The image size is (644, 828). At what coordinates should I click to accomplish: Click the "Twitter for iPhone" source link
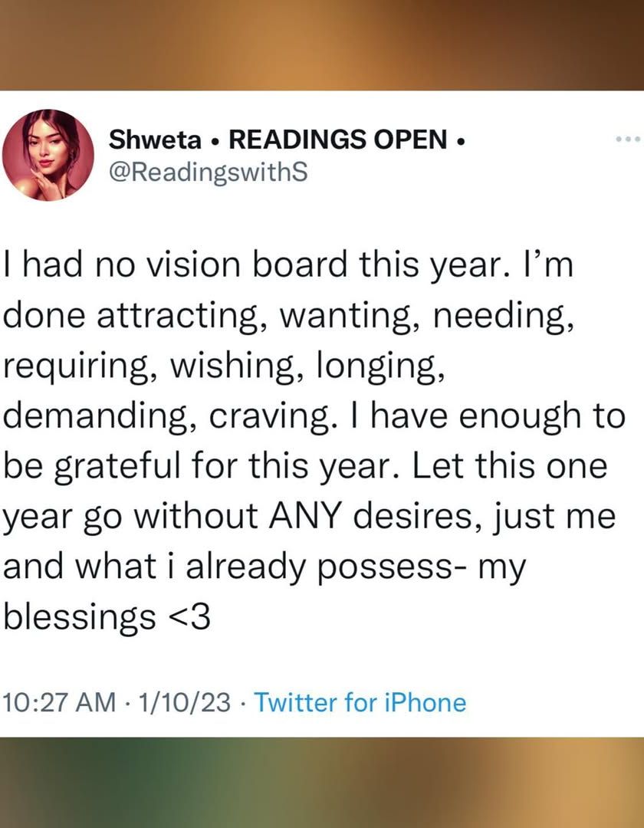(360, 702)
